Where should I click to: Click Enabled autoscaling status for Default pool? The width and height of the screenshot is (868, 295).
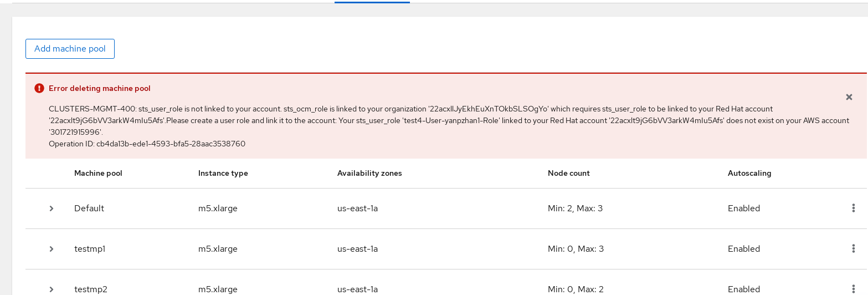pos(743,208)
